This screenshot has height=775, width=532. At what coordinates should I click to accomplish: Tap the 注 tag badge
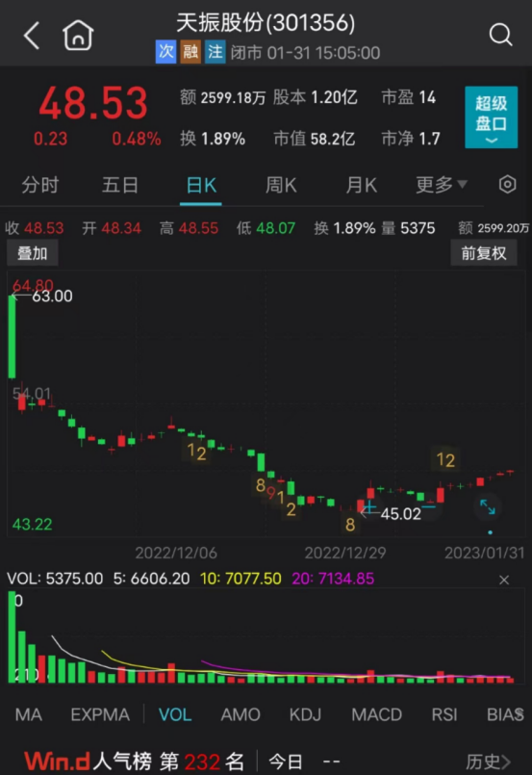click(215, 52)
